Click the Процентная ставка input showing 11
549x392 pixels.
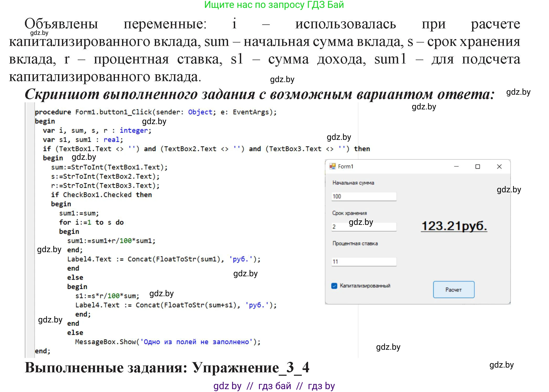(x=364, y=261)
